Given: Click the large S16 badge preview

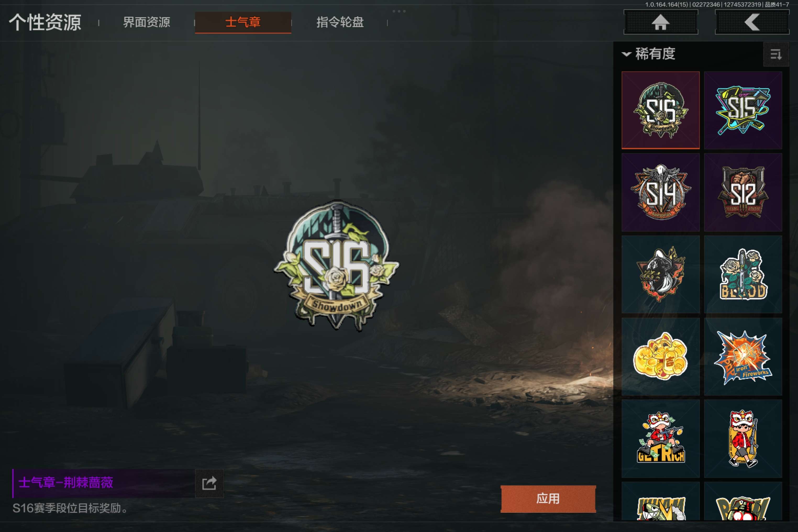Looking at the screenshot, I should click(336, 265).
